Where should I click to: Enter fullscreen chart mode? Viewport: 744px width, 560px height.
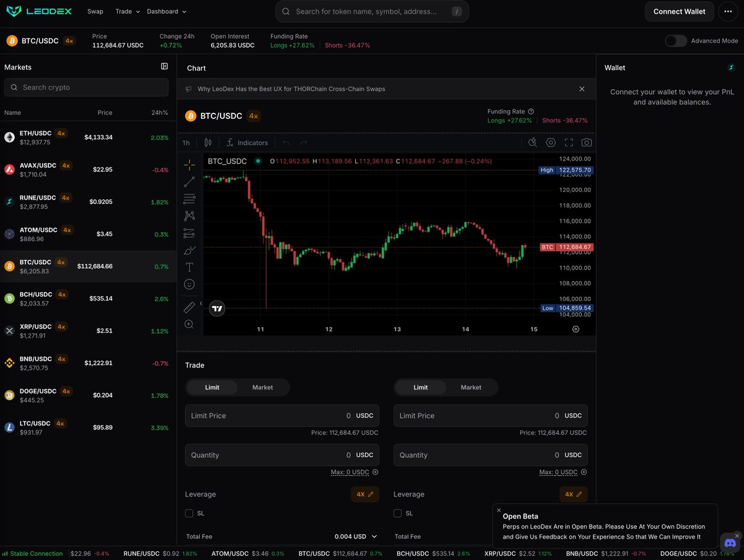point(569,142)
